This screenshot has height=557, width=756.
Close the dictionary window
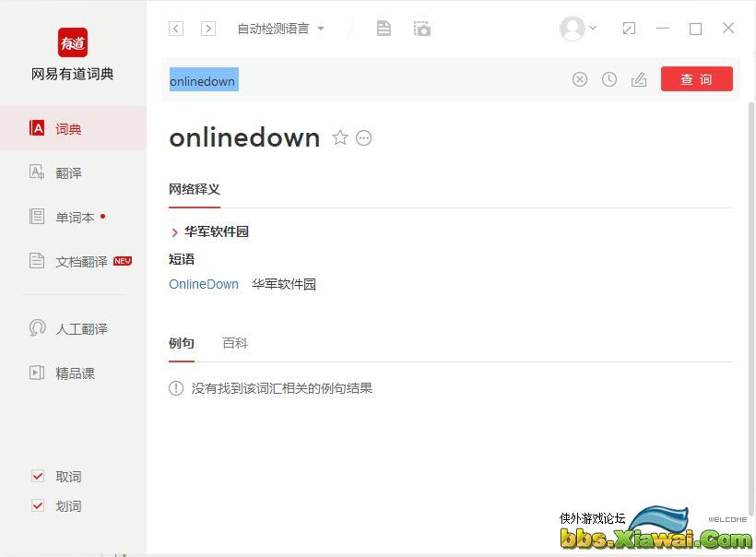[728, 28]
